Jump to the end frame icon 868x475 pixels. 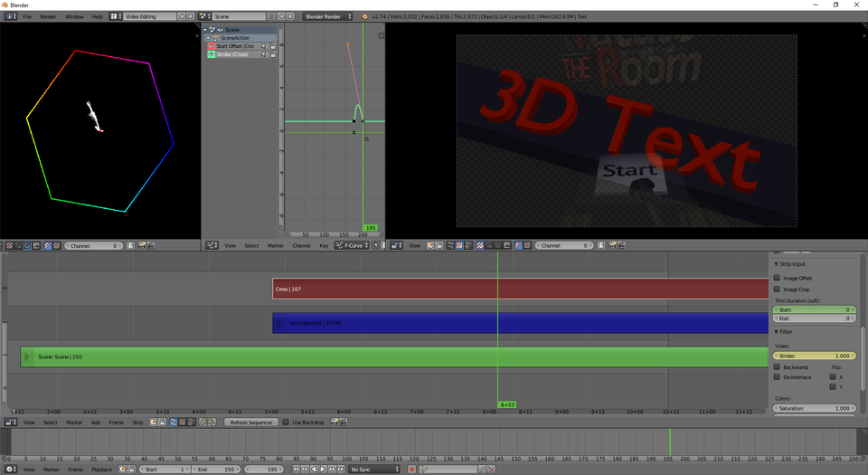click(341, 470)
